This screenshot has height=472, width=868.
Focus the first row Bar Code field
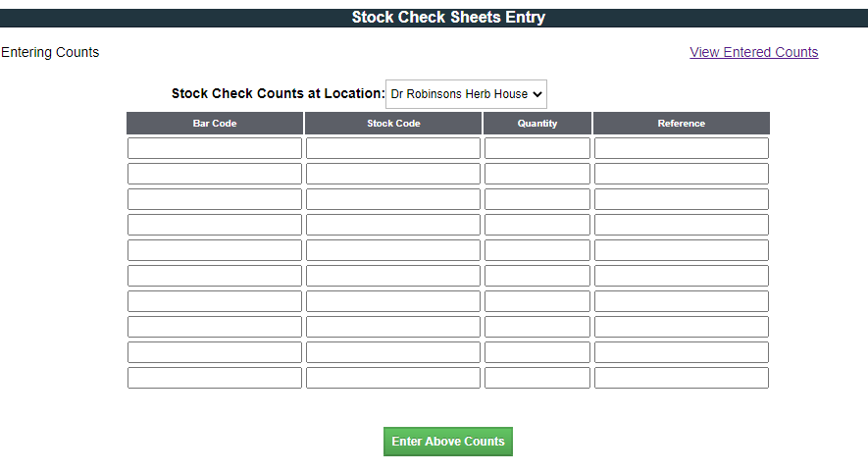pos(215,148)
